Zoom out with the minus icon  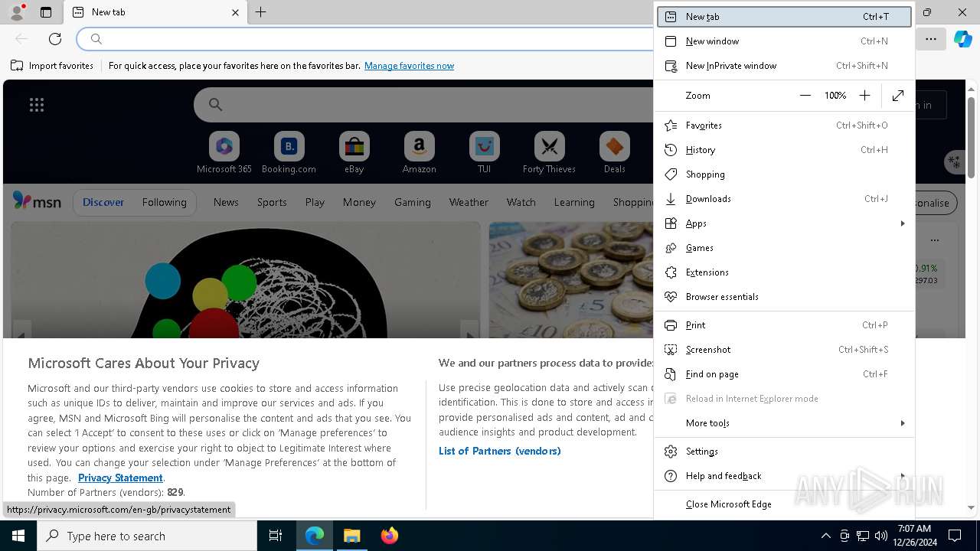pos(805,96)
